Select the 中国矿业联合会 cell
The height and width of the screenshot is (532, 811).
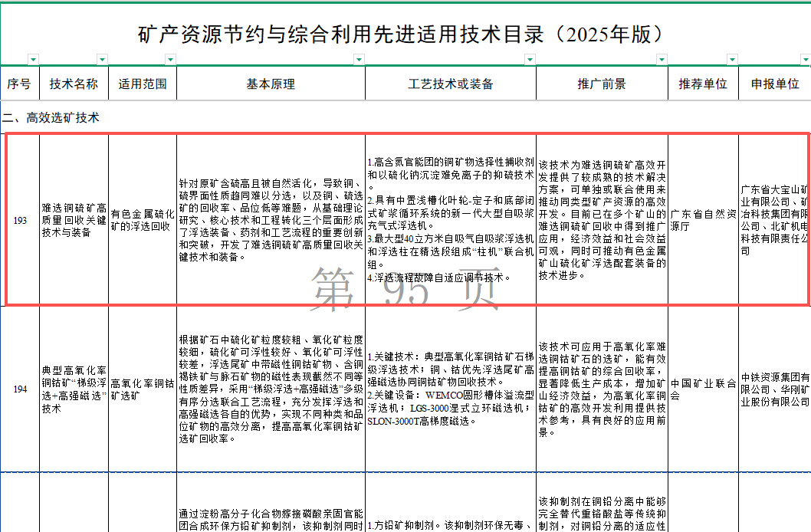point(703,389)
